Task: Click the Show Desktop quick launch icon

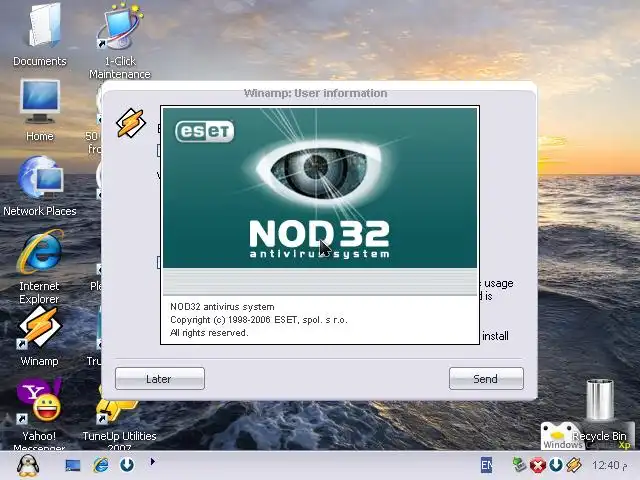Action: click(73, 465)
